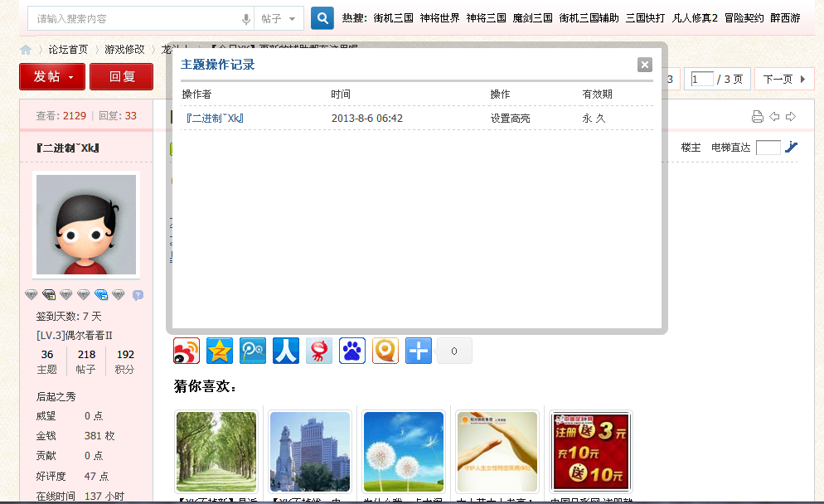This screenshot has height=504, width=824.
Task: Close the 主题操作记录 dialog
Action: pos(645,65)
